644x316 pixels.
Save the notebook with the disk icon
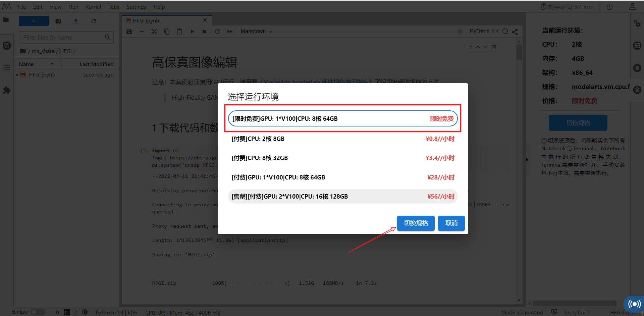[129, 32]
